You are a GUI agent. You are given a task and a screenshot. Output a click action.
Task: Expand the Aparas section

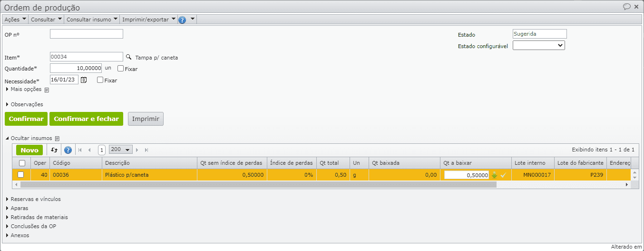17,208
